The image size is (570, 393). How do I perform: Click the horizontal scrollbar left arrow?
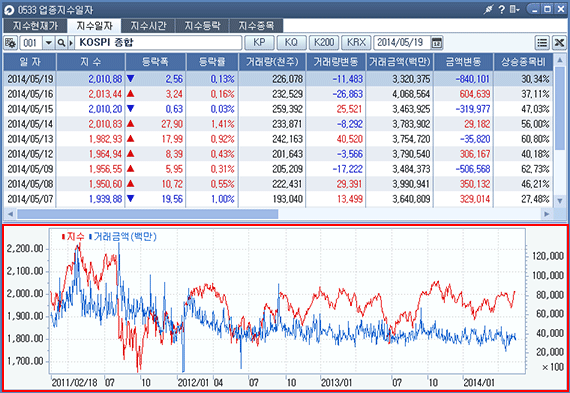[10, 214]
